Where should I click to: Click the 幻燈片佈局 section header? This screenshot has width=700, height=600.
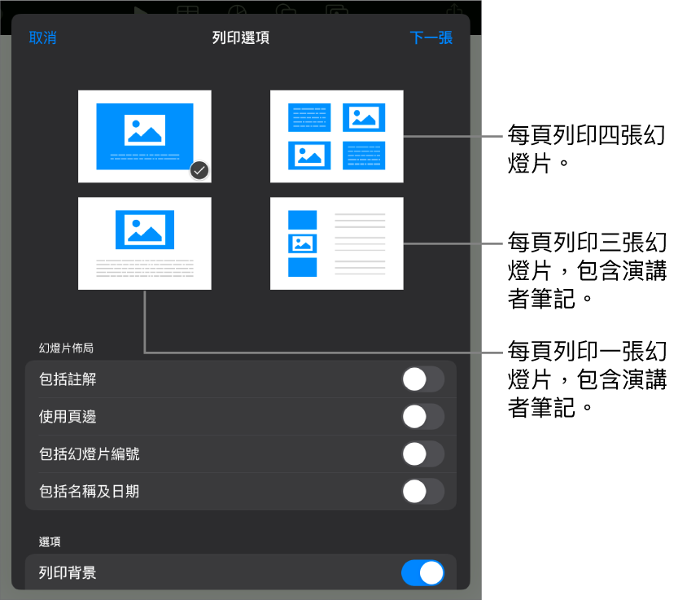[66, 348]
